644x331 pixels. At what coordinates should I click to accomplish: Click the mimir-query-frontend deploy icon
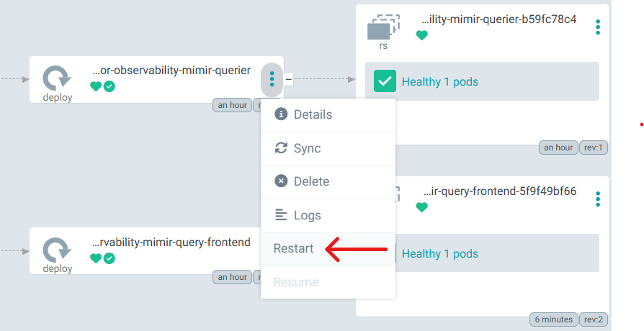point(56,250)
